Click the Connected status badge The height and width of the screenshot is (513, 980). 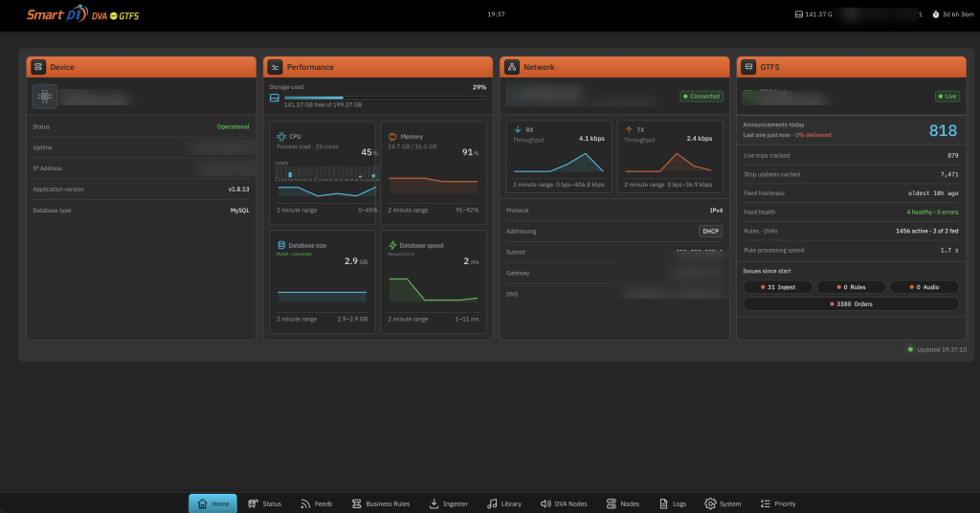(702, 97)
